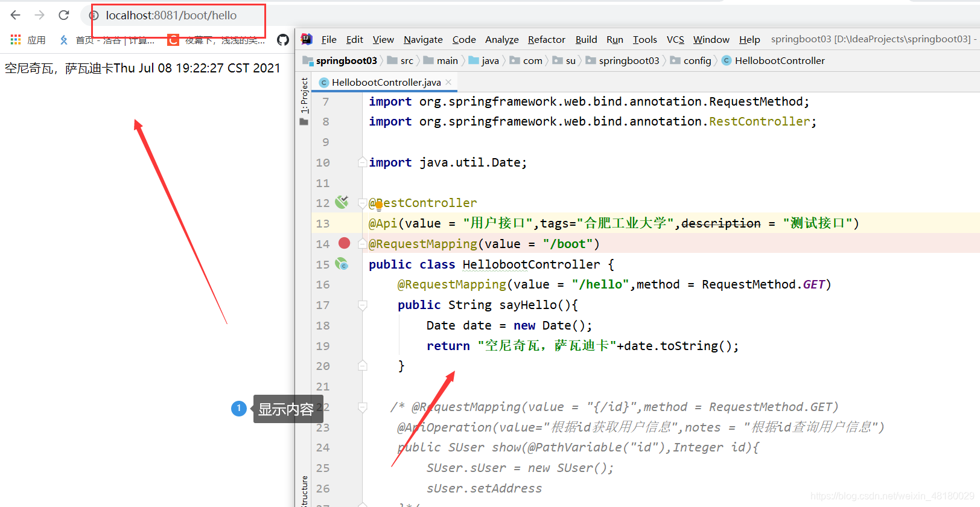
Task: Reload the localhost page
Action: (64, 15)
